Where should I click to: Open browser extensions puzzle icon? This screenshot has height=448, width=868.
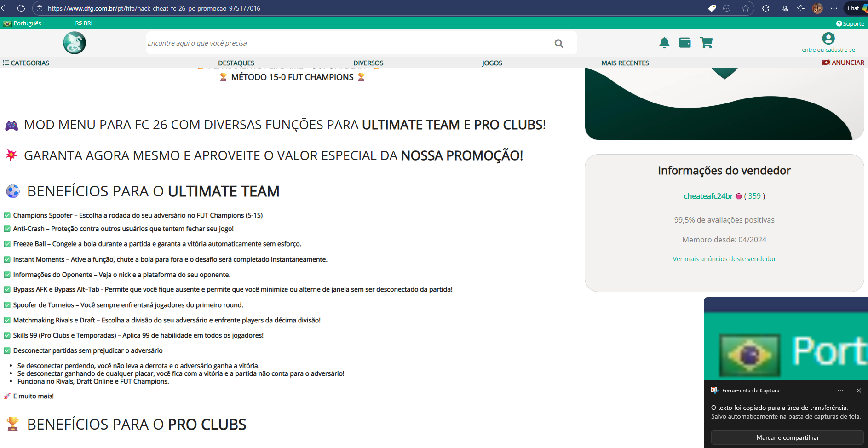[765, 8]
